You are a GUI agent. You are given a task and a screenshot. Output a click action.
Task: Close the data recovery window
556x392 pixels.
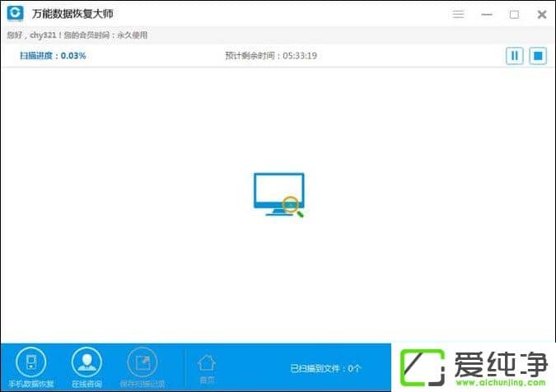541,14
